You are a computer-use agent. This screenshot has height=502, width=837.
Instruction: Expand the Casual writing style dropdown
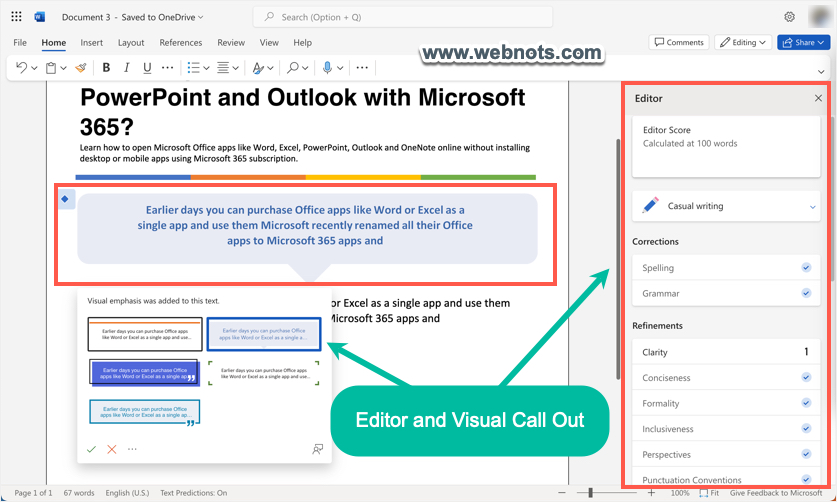pos(811,207)
